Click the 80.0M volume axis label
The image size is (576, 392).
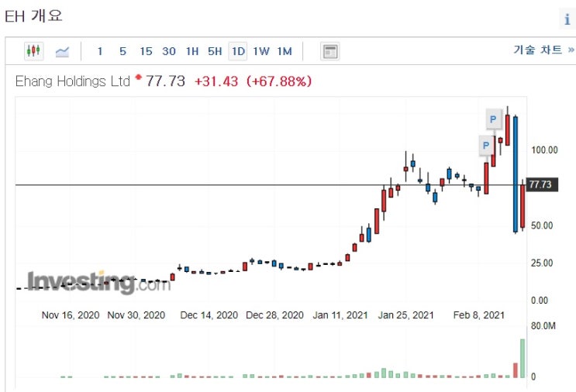click(543, 326)
